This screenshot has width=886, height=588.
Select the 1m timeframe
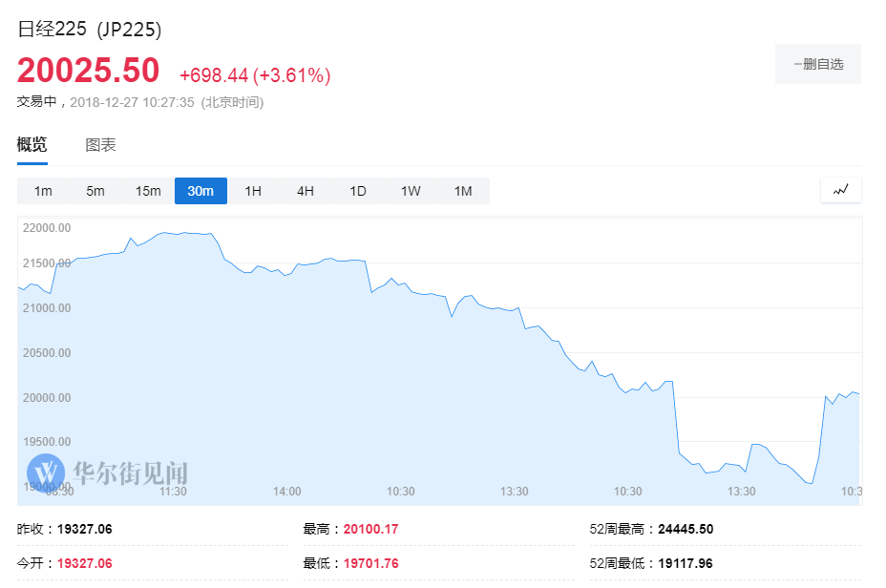(43, 191)
